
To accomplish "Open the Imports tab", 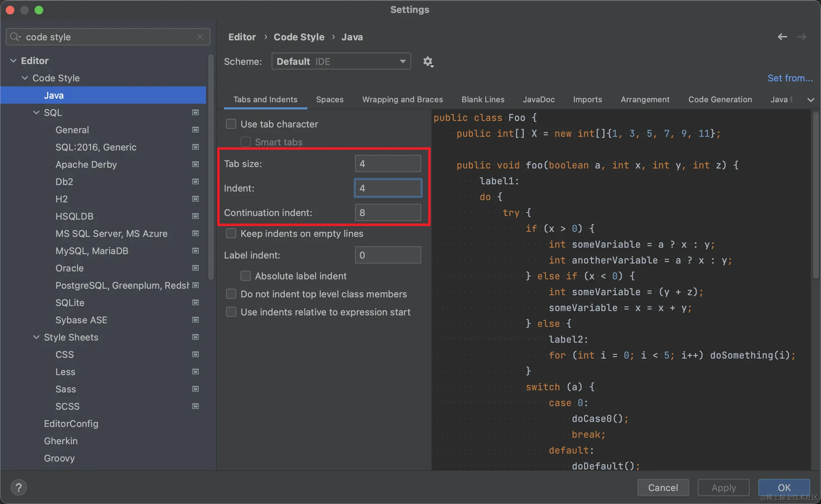I will 587,100.
